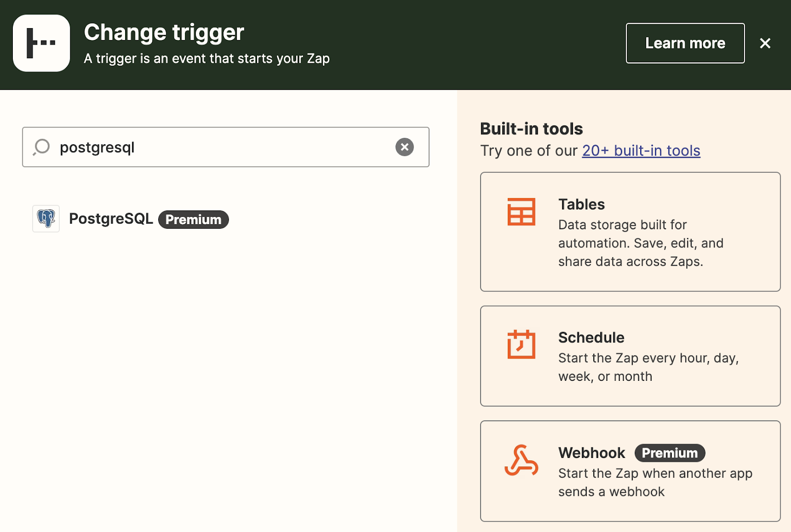The image size is (791, 532).
Task: Choose the Tables built-in tool card
Action: click(x=630, y=232)
